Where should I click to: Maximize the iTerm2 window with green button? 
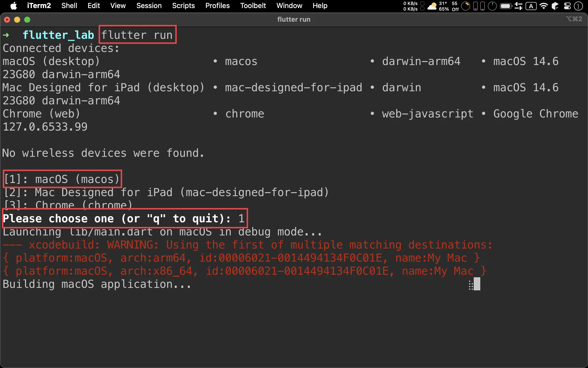[x=27, y=20]
